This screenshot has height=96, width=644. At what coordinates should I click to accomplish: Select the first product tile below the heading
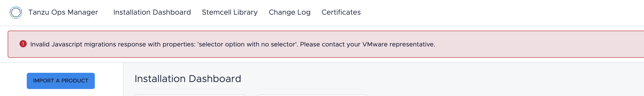[x=190, y=95]
